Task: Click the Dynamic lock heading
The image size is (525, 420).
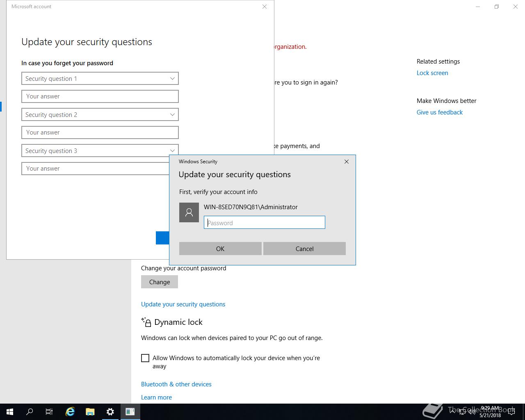Action: coord(178,322)
